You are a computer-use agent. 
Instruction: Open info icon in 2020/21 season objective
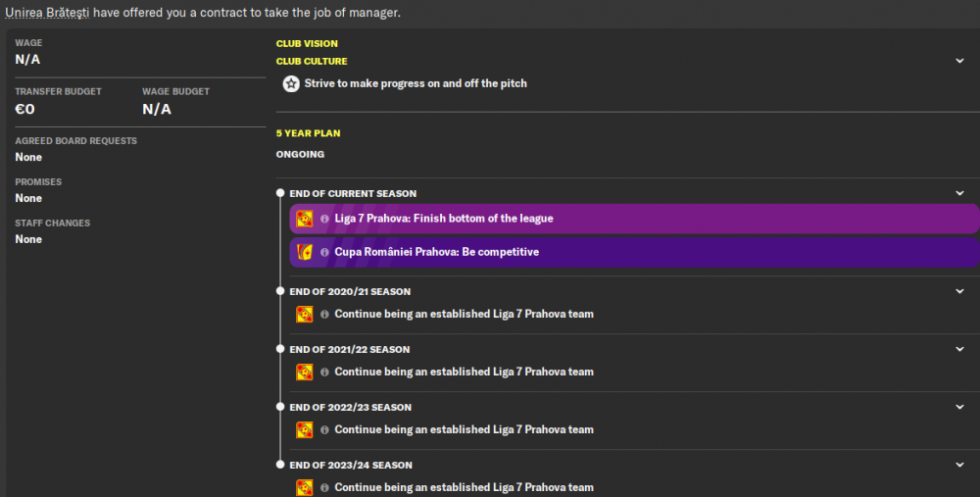pyautogui.click(x=324, y=315)
